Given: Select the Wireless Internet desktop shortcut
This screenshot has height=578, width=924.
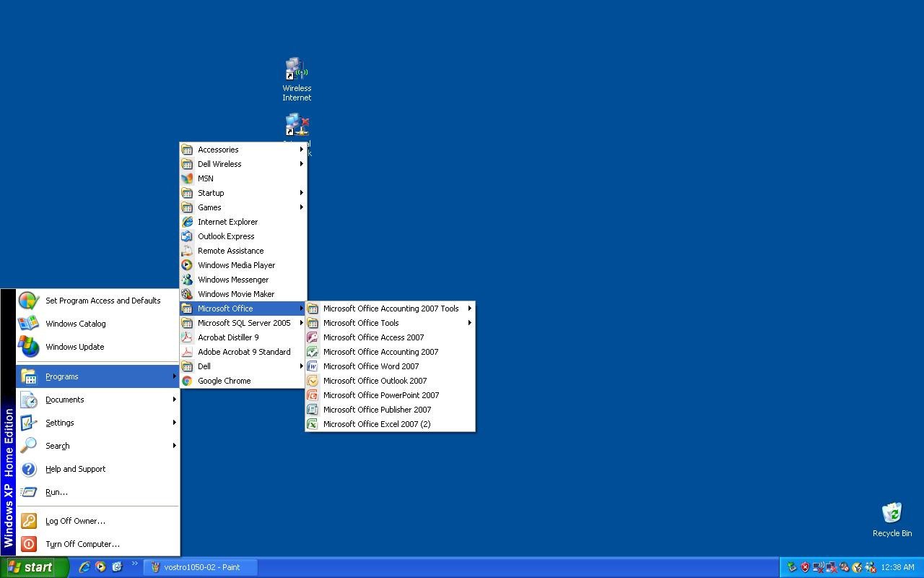Looking at the screenshot, I should 297,79.
